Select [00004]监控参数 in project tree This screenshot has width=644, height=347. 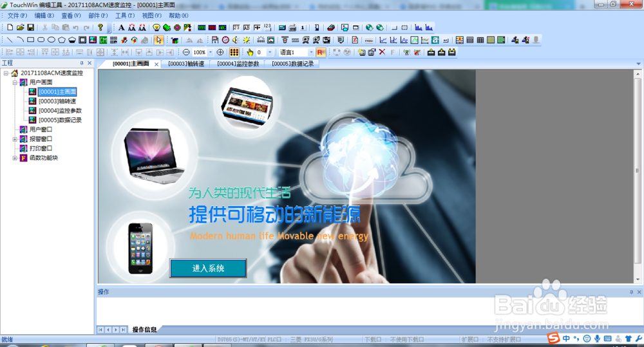(60, 111)
